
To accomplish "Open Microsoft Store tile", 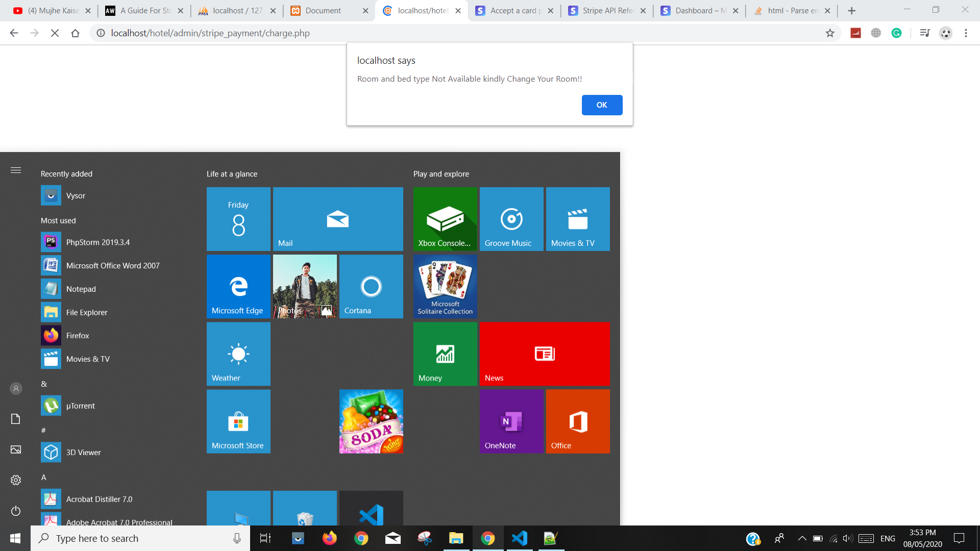I will pos(238,421).
